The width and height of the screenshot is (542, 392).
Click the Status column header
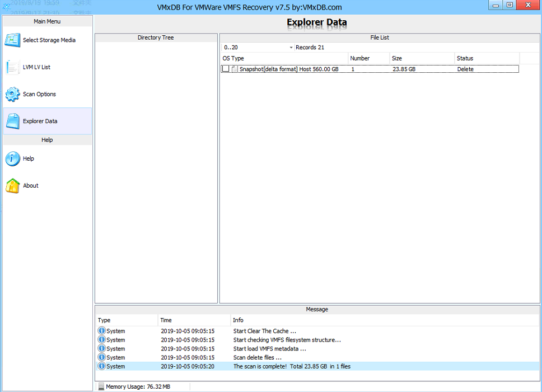tap(487, 58)
